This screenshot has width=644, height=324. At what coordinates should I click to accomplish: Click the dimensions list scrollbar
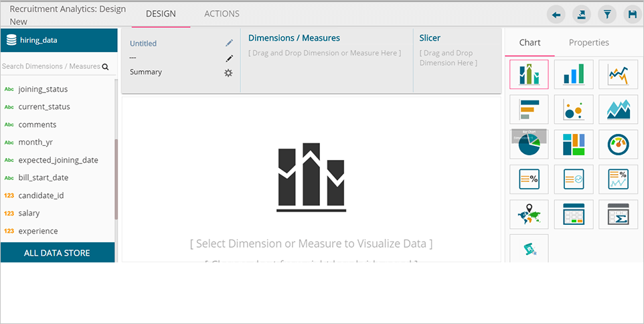pyautogui.click(x=116, y=179)
